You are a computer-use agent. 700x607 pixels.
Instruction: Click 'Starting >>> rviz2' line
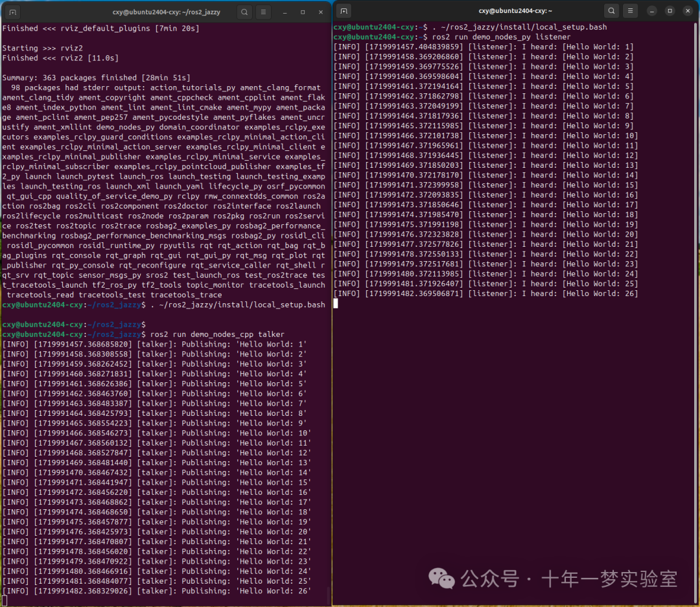(x=42, y=48)
